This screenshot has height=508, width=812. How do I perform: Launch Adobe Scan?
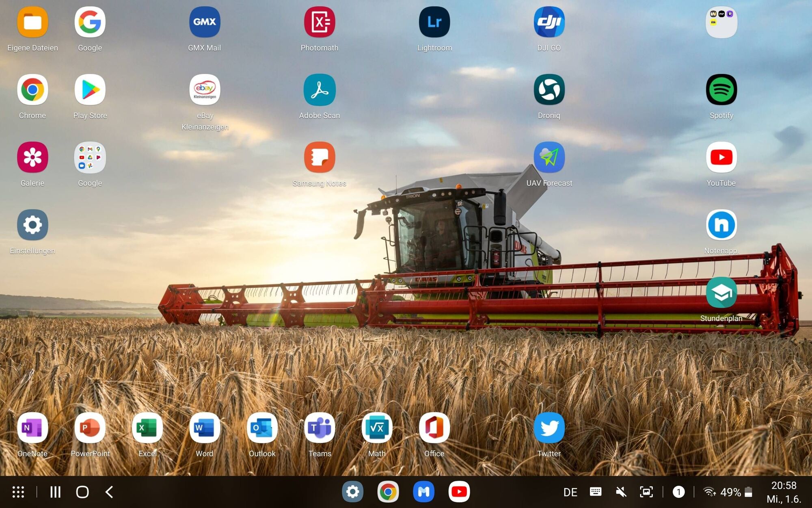pyautogui.click(x=320, y=90)
